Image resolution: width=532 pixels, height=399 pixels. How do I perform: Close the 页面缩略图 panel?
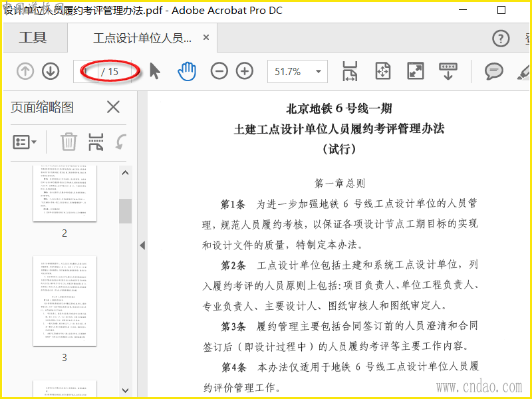click(x=113, y=107)
